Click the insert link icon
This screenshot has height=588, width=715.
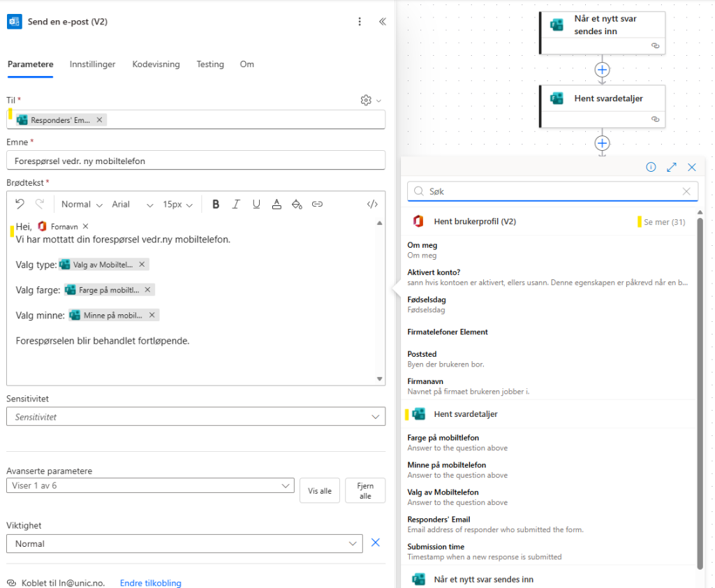pyautogui.click(x=317, y=205)
